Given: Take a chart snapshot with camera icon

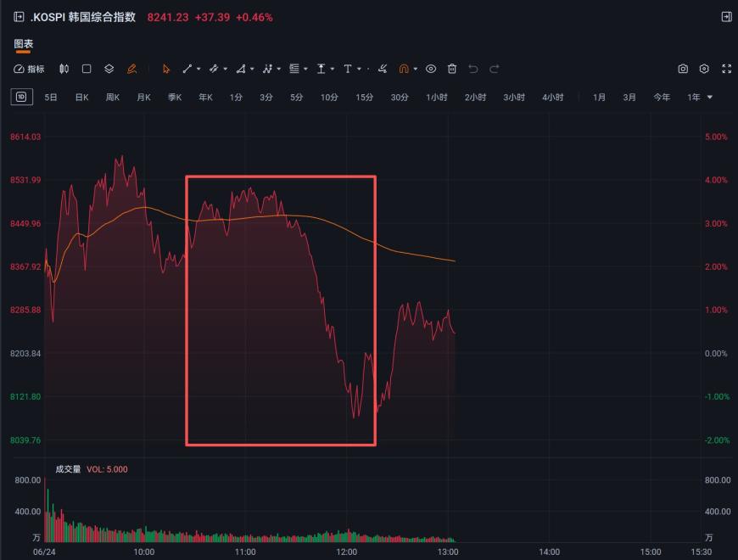Looking at the screenshot, I should click(683, 70).
